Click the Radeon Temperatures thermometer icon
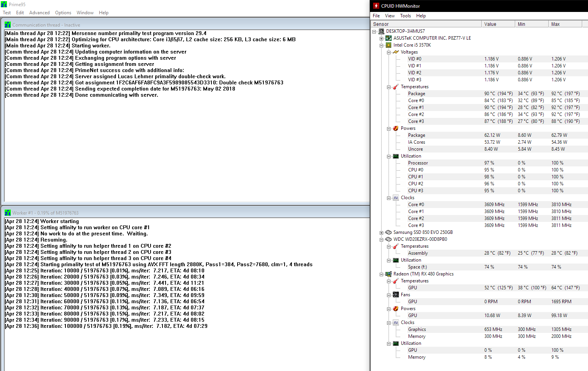The height and width of the screenshot is (371, 588). click(396, 281)
